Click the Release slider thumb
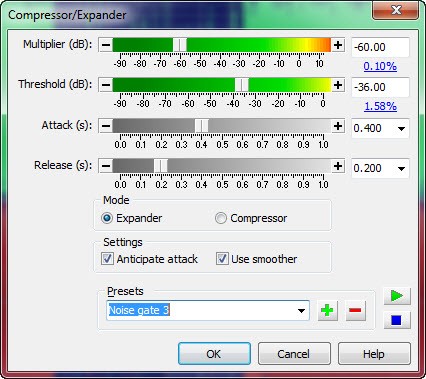Screen dimensions: 426x379 161,166
